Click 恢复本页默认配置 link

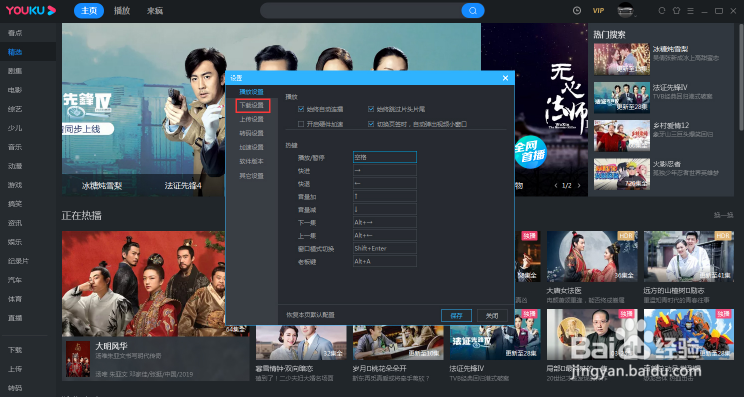click(310, 315)
